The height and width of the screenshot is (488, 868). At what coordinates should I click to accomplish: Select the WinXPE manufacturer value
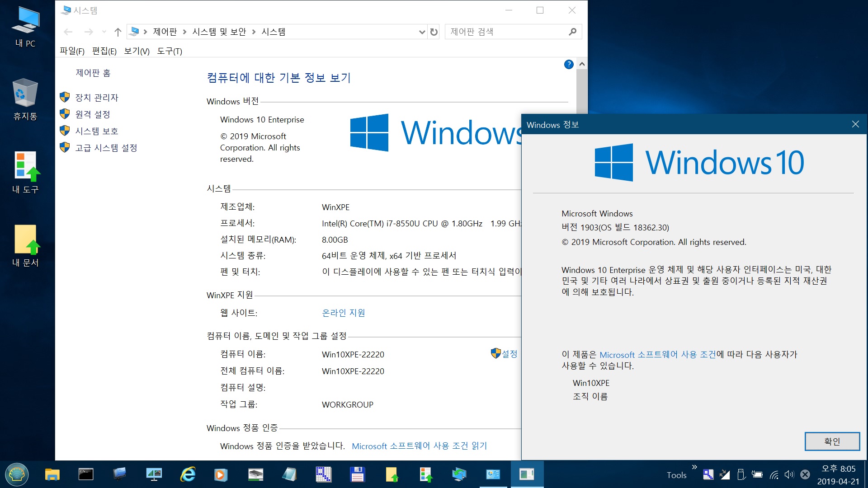click(x=335, y=207)
